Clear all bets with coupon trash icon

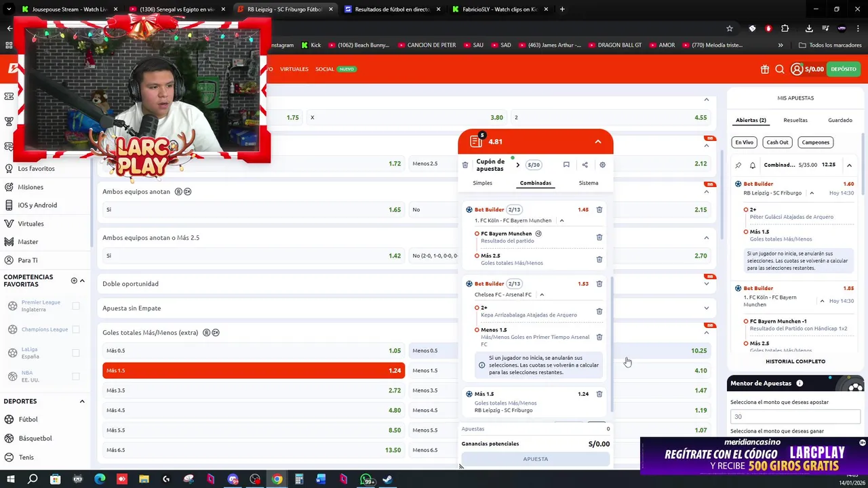tap(465, 165)
